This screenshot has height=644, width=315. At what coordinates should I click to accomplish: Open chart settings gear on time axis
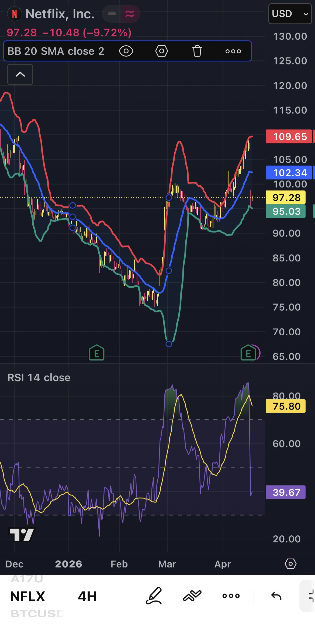coord(290,564)
